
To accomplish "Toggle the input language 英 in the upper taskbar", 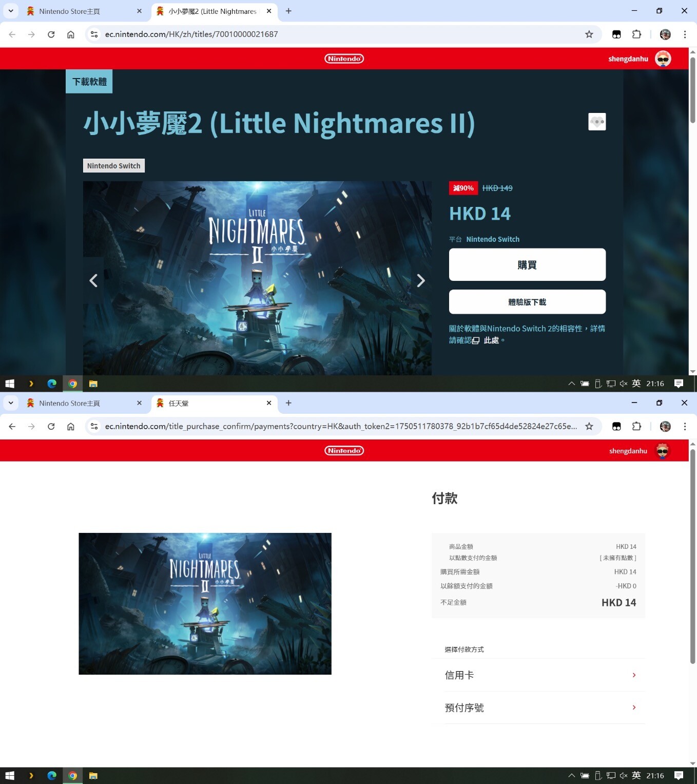I will (636, 384).
